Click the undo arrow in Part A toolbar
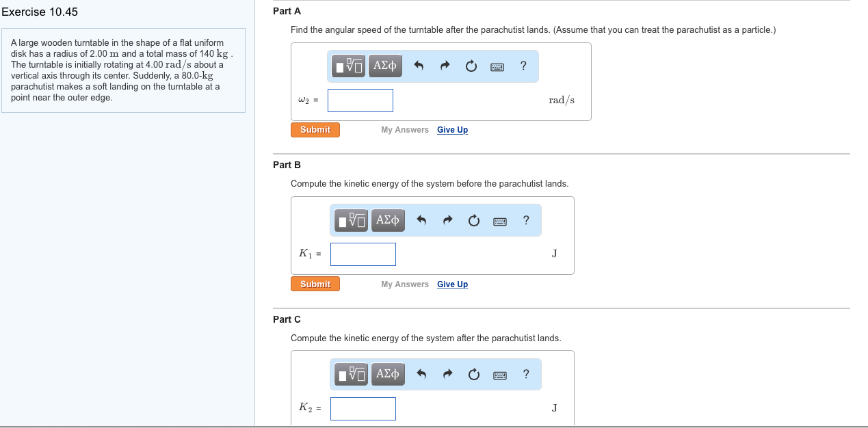The height and width of the screenshot is (428, 868). pyautogui.click(x=419, y=66)
